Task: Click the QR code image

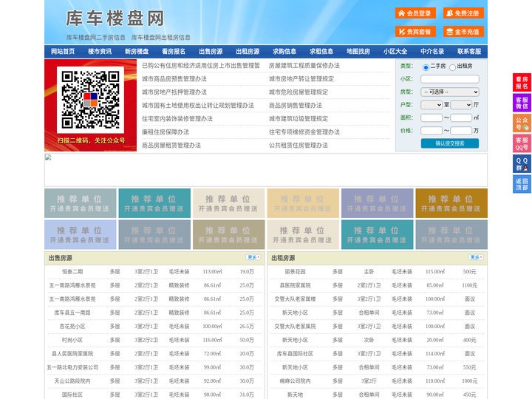Action: coord(90,100)
